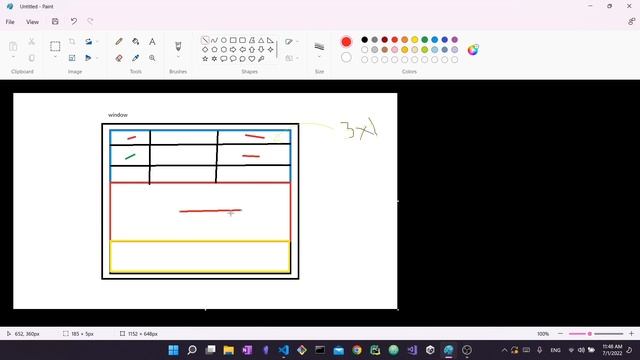This screenshot has height=360, width=640.
Task: Select Color 1 red foreground swatch
Action: (x=346, y=42)
